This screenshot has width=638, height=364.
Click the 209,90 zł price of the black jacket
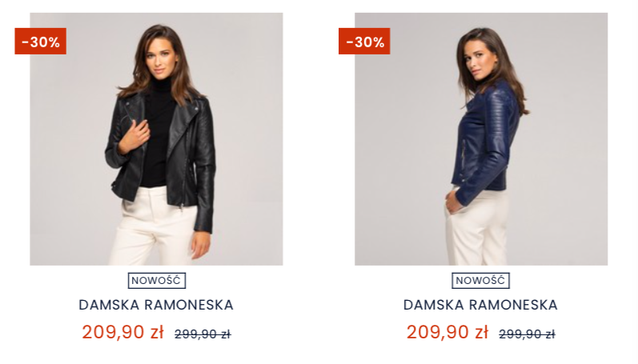pos(122,332)
